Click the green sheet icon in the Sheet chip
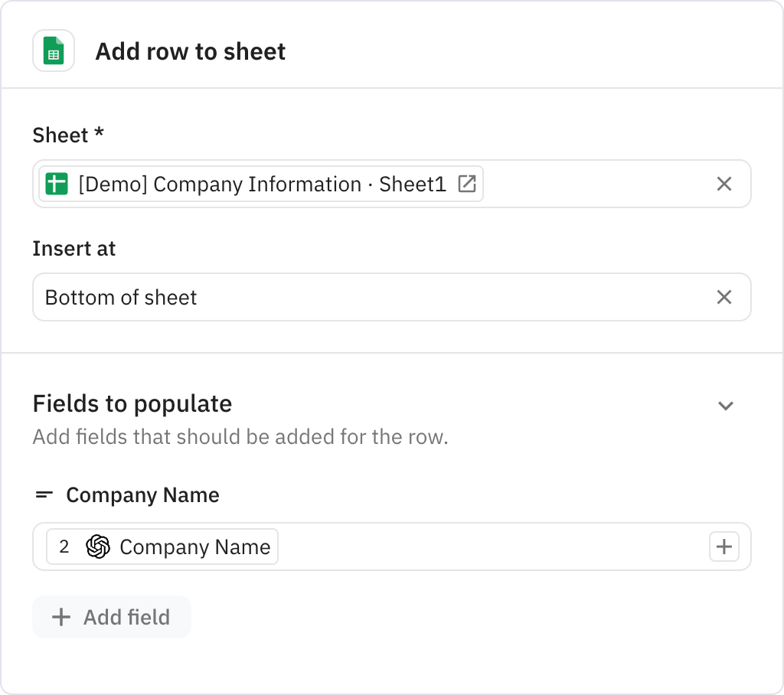 click(x=57, y=184)
